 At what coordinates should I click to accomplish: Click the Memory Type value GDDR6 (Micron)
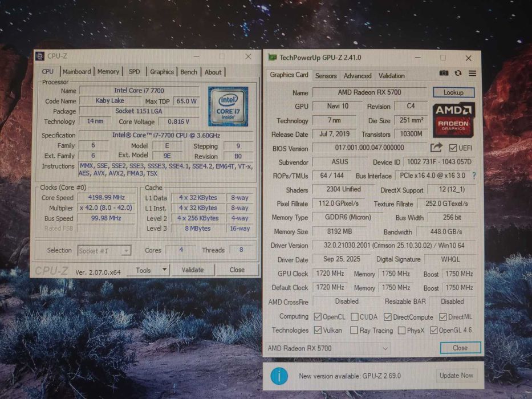[348, 217]
